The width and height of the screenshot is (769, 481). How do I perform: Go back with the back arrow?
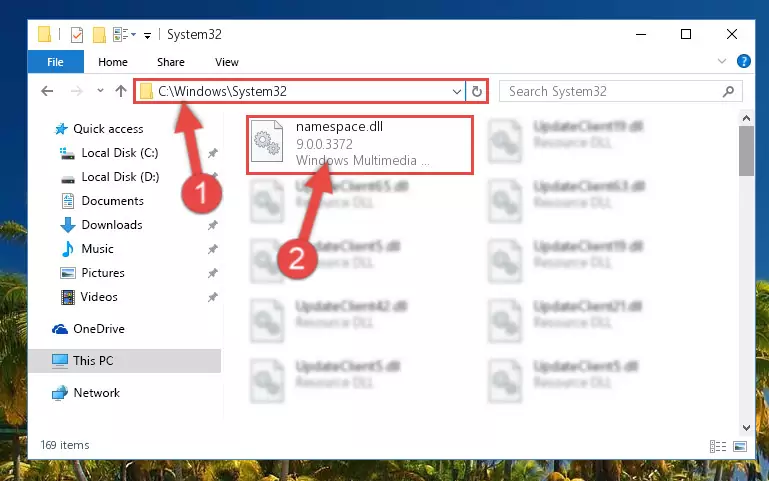pos(47,91)
